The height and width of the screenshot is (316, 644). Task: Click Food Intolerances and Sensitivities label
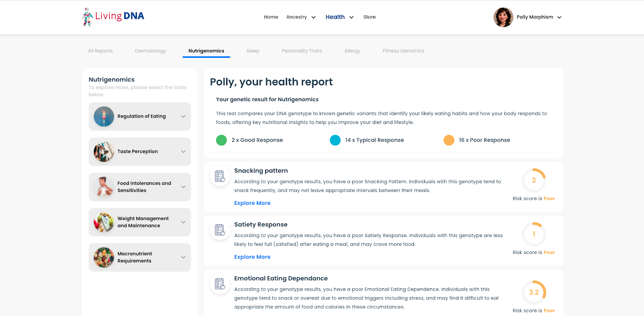coord(144,187)
